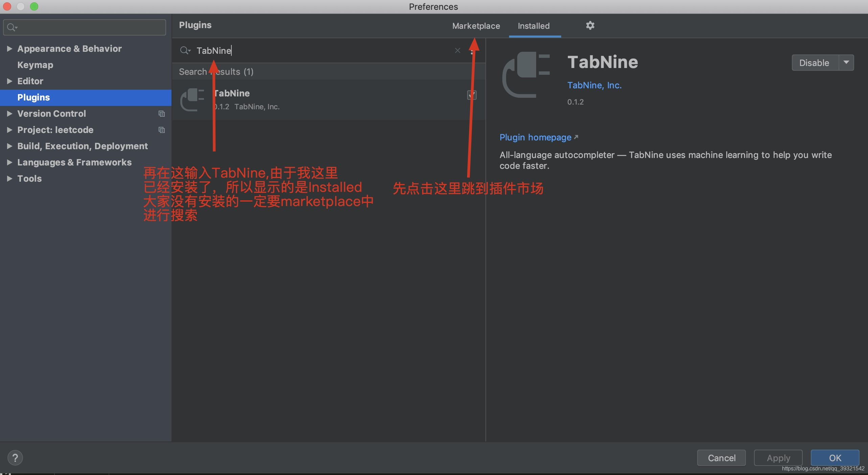Click the copy icon beside Version Control
The width and height of the screenshot is (868, 475).
(162, 114)
